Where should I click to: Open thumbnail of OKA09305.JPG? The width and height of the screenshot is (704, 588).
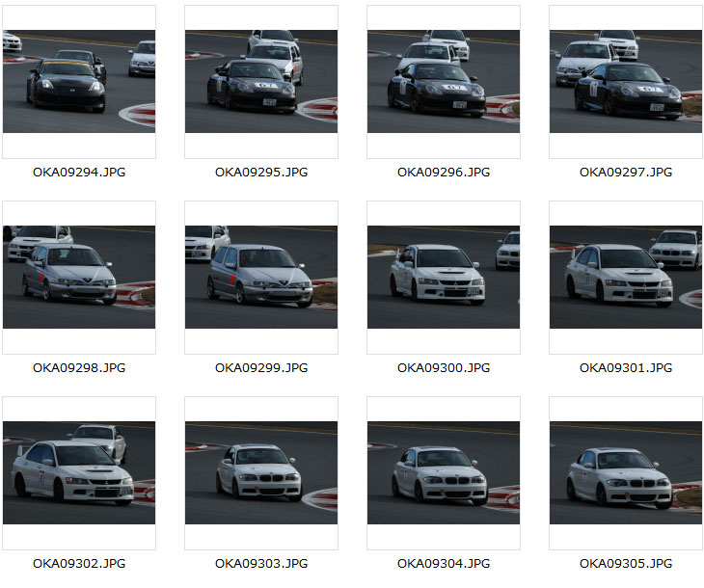[x=626, y=472]
